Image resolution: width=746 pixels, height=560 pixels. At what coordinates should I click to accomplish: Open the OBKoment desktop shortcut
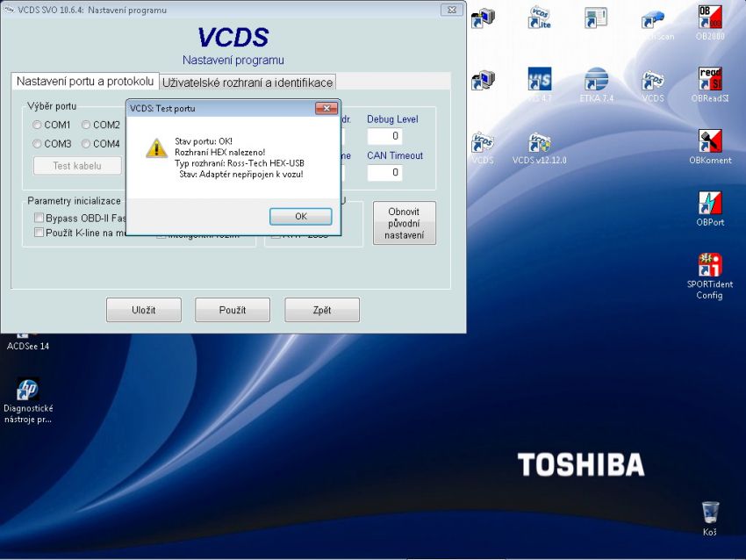[x=710, y=147]
